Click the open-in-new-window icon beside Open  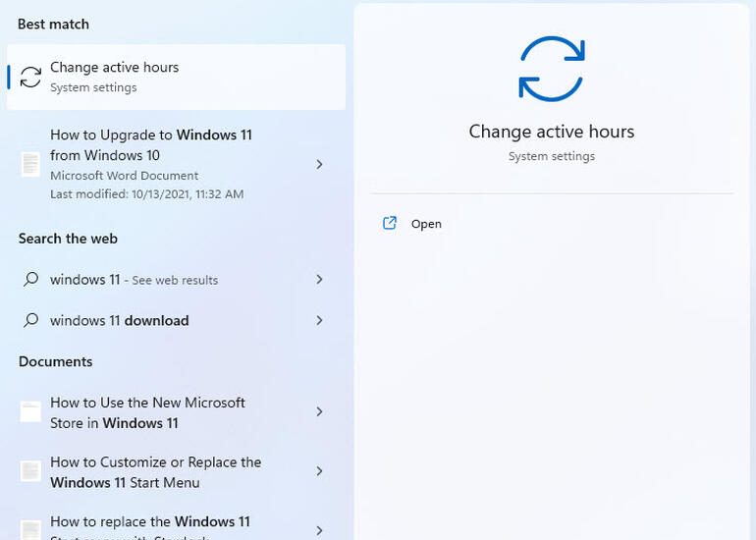pyautogui.click(x=390, y=223)
